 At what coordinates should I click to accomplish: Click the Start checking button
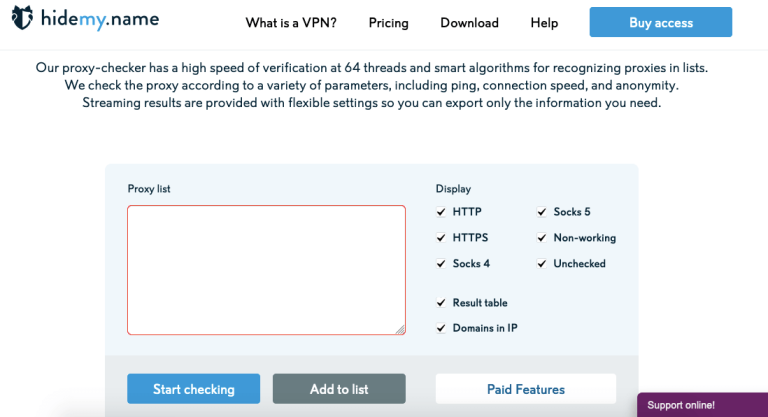[x=193, y=389]
